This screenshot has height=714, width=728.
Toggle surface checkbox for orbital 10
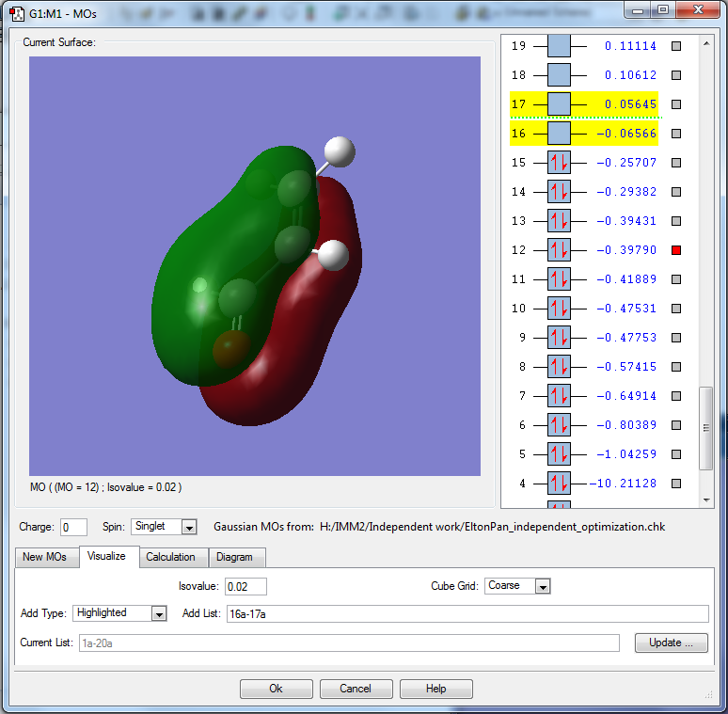[x=676, y=309]
